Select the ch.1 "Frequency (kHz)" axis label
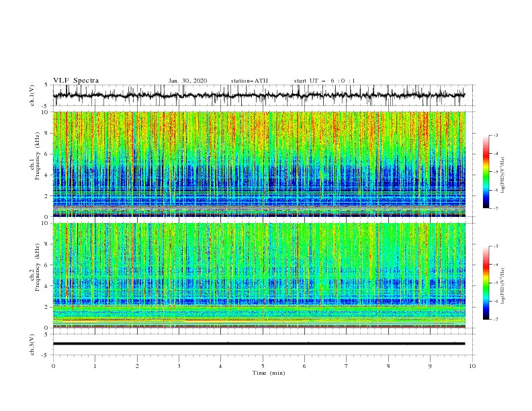The width and height of the screenshot is (532, 411). [38, 156]
